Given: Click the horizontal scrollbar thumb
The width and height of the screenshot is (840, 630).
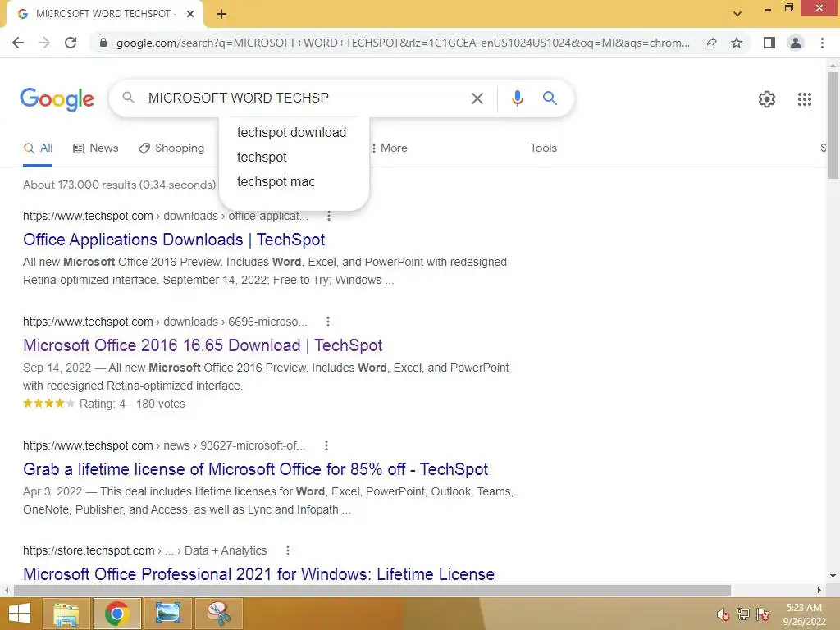Looking at the screenshot, I should pyautogui.click(x=372, y=590).
